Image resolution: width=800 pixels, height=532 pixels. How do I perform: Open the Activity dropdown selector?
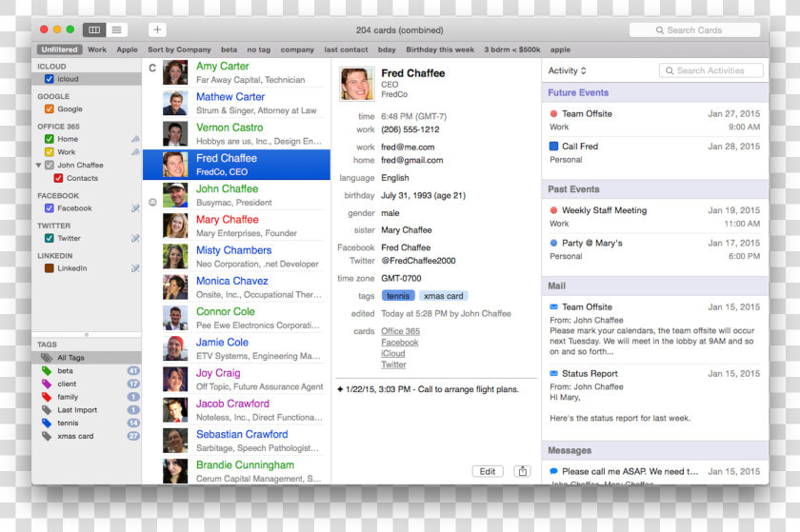pyautogui.click(x=568, y=70)
